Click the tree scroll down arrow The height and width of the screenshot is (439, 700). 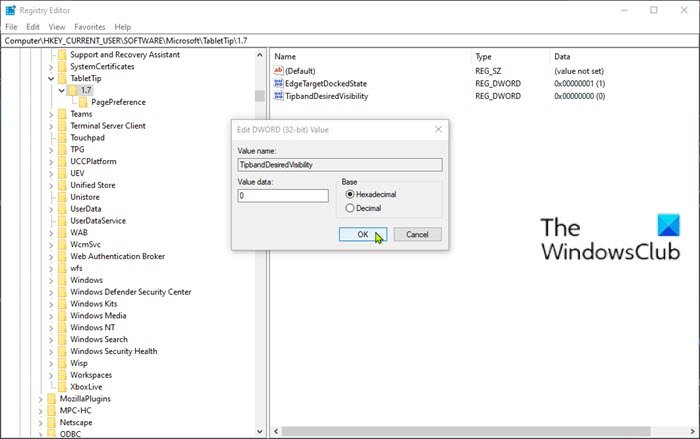coord(260,431)
